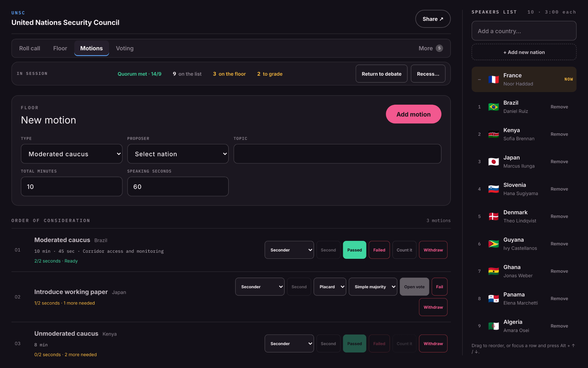Open Seconder dropdown for Kenya's unmoderated caucus

point(289,343)
